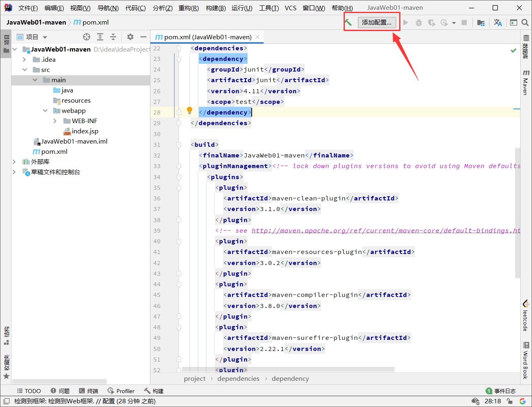Open the Event Log

501,391
